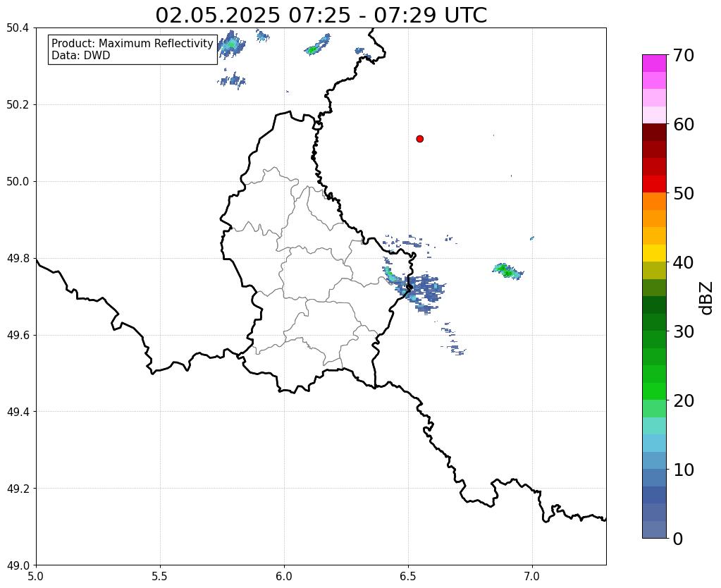The width and height of the screenshot is (721, 588).
Task: Click the 10 tick label on the colorbar
Action: [684, 470]
